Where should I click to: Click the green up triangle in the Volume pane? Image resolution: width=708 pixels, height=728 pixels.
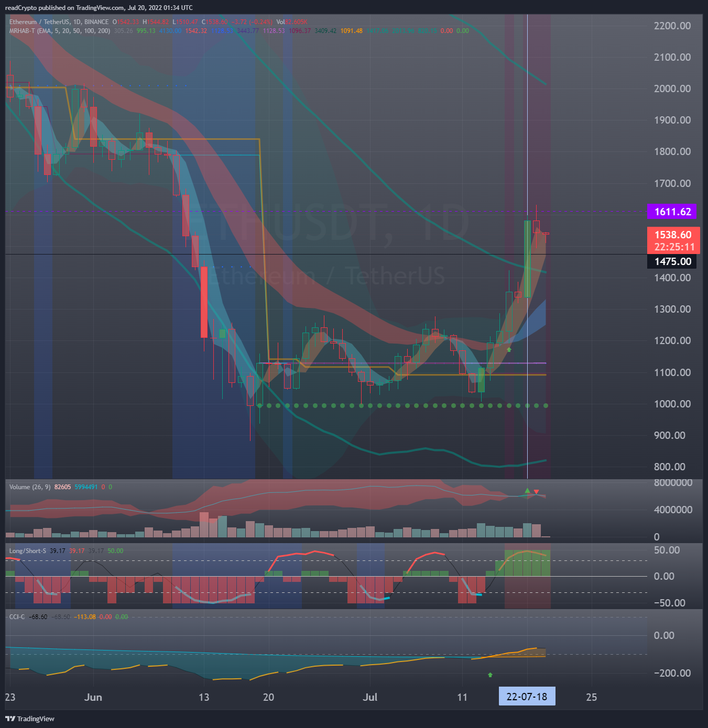pos(527,491)
